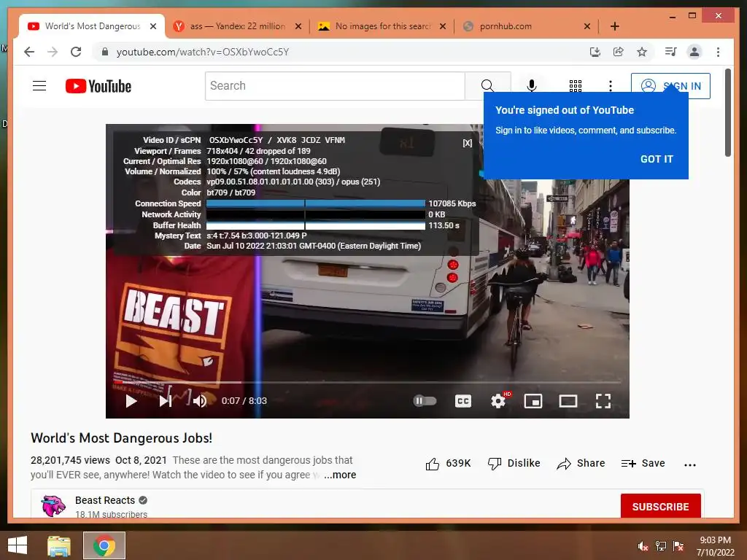Click the Beast Reacts channel avatar
The width and height of the screenshot is (747, 560).
(x=53, y=506)
